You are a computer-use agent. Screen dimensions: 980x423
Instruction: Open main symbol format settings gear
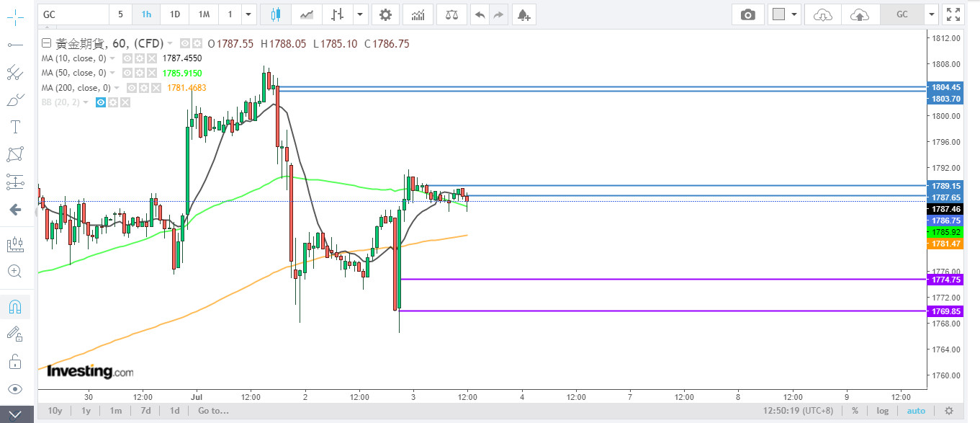coord(197,43)
